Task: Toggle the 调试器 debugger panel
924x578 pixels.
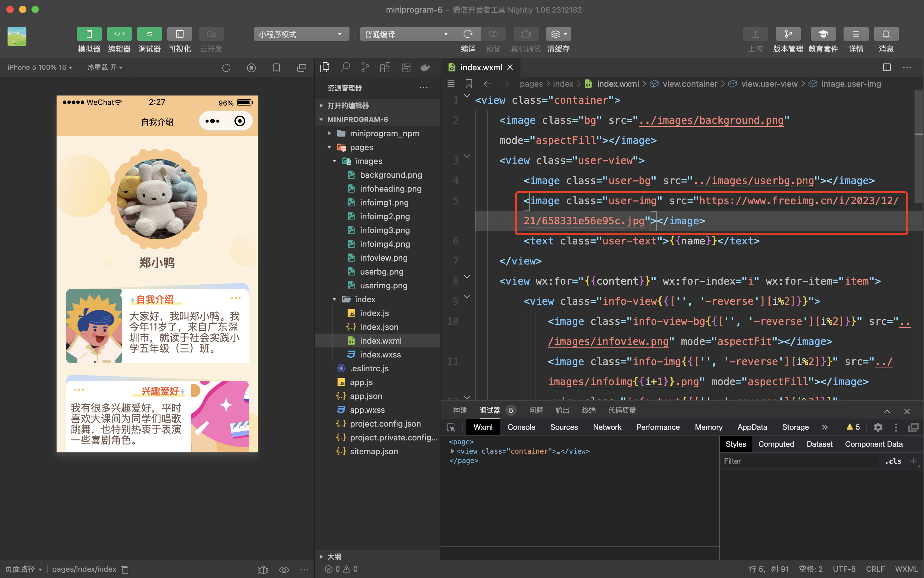Action: tap(149, 34)
